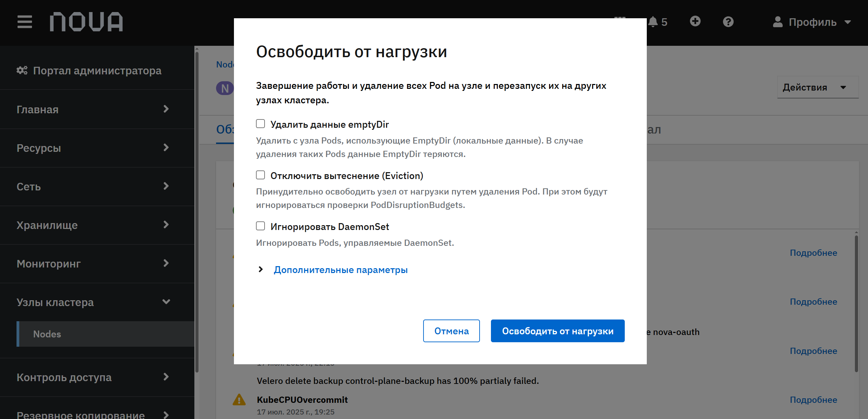Click the alerts list scrollbar
This screenshot has height=419, width=868.
tap(856, 303)
